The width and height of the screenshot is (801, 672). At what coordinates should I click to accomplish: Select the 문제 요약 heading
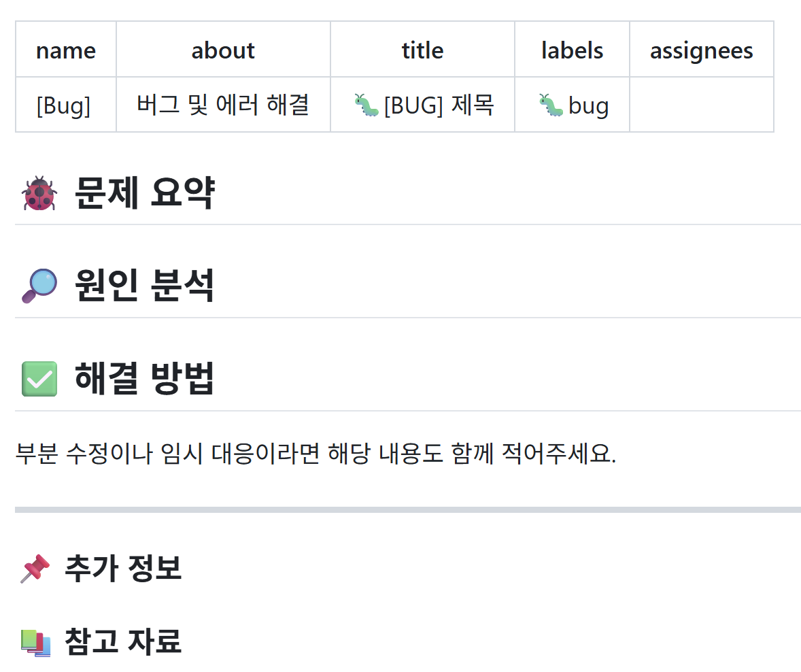pos(145,192)
